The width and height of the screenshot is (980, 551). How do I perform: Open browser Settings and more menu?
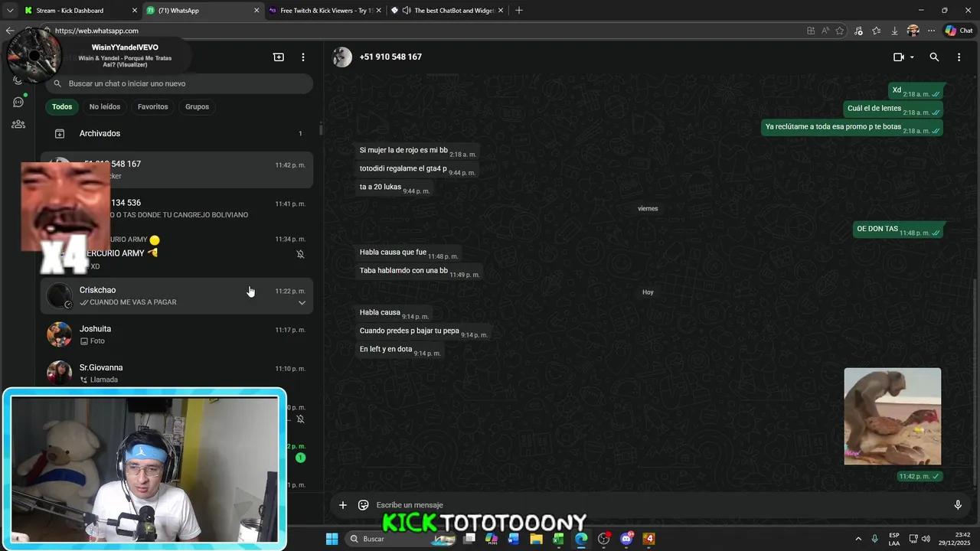coord(931,31)
